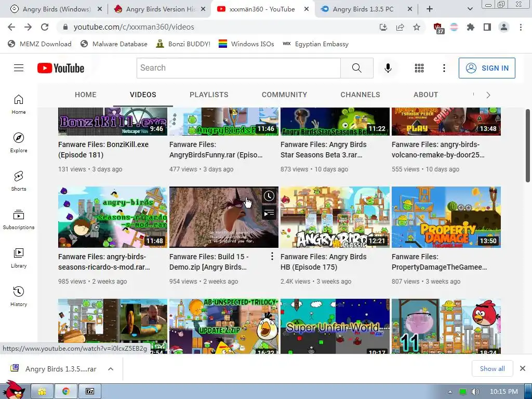This screenshot has width=532, height=399.
Task: Click the Angry Birds Start button
Action: click(x=14, y=390)
